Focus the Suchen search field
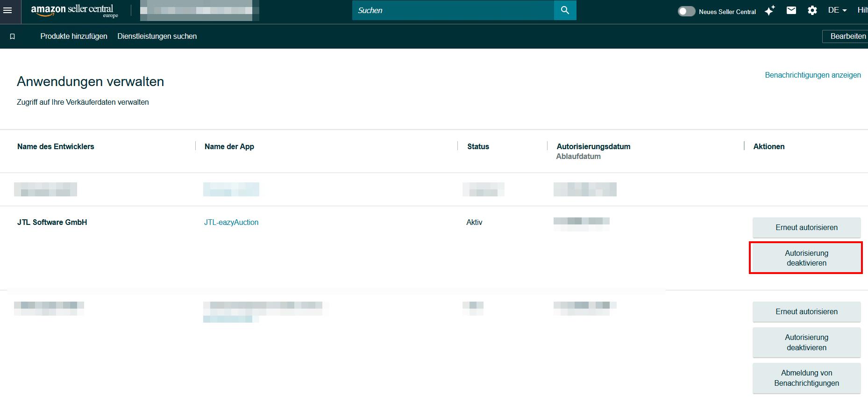This screenshot has width=868, height=404. pyautogui.click(x=453, y=10)
